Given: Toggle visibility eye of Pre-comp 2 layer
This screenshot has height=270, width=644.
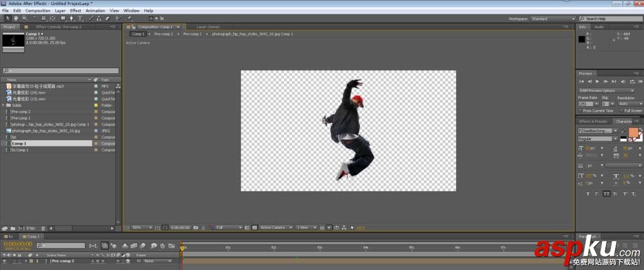Looking at the screenshot, I should pos(4,261).
